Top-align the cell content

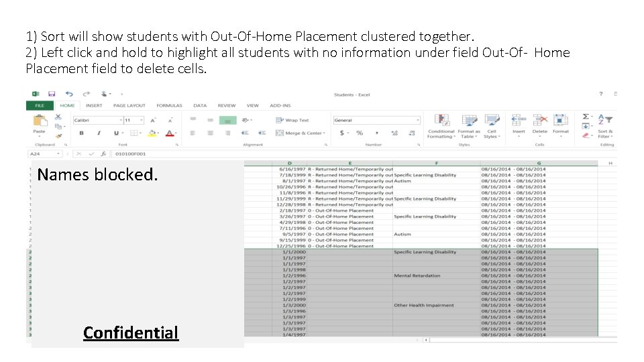[193, 120]
